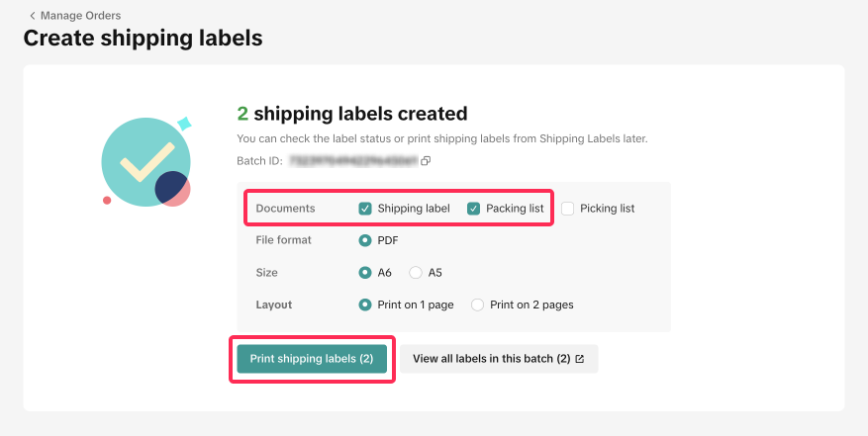
Task: Click the blurred Batch ID number
Action: tap(351, 160)
